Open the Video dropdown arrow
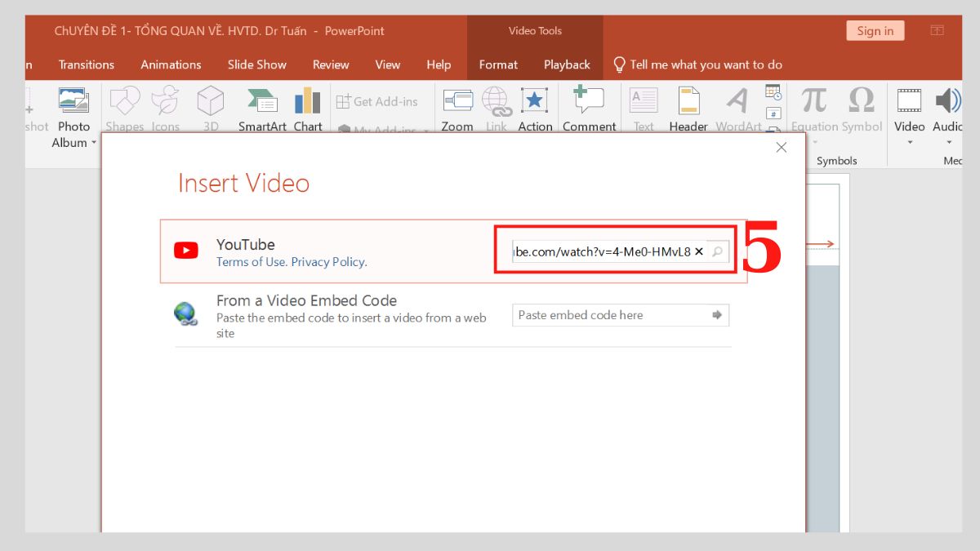The width and height of the screenshot is (980, 551). tap(908, 141)
